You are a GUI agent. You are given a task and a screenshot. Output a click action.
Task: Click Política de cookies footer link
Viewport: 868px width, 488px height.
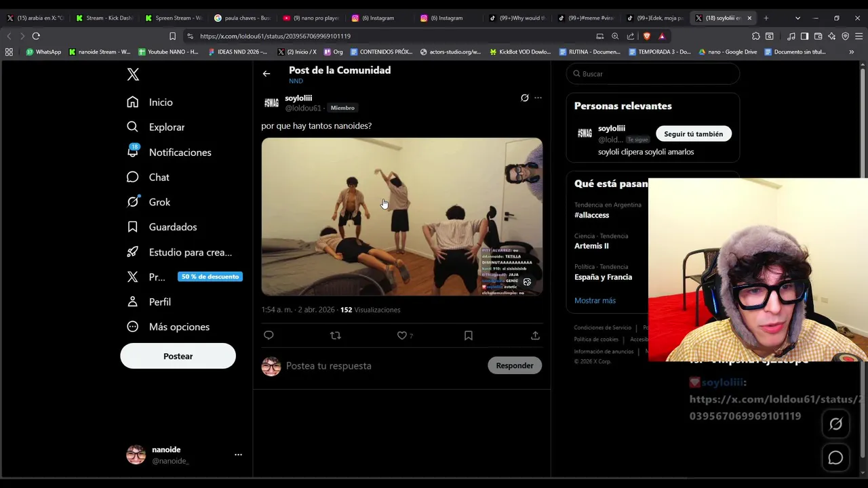tap(596, 340)
